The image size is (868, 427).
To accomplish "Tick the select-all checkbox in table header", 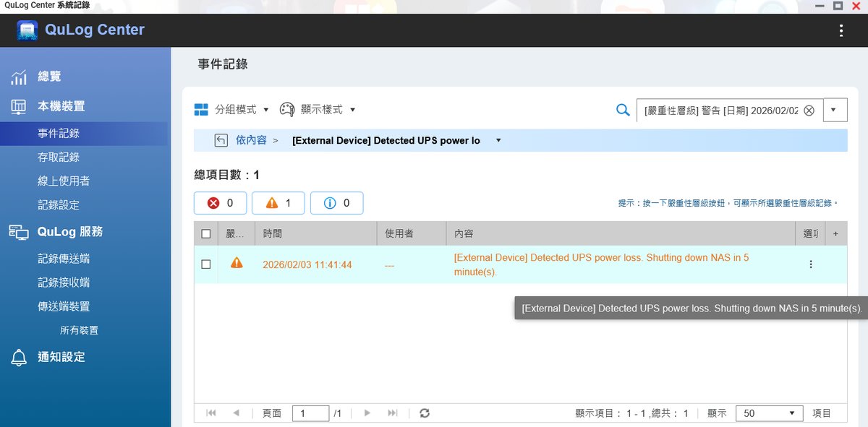I will click(x=206, y=234).
